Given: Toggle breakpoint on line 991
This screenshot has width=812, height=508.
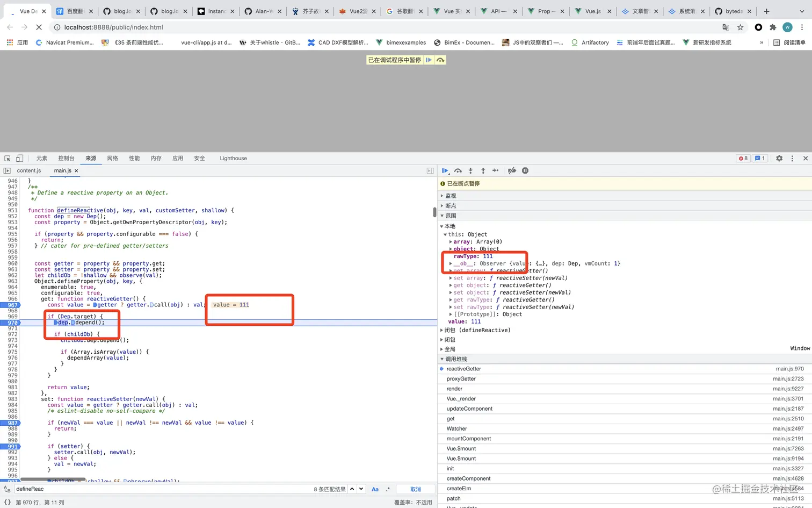Looking at the screenshot, I should point(10,447).
